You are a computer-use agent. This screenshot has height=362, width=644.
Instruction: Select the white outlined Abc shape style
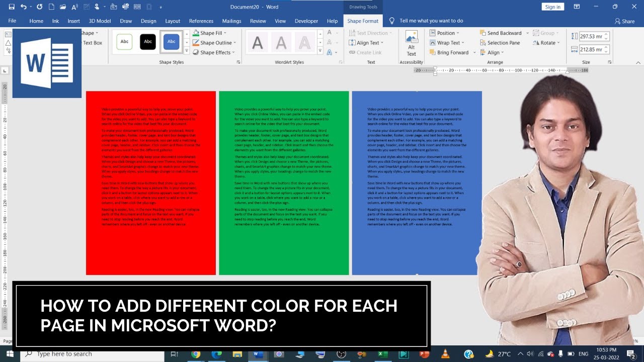(124, 41)
